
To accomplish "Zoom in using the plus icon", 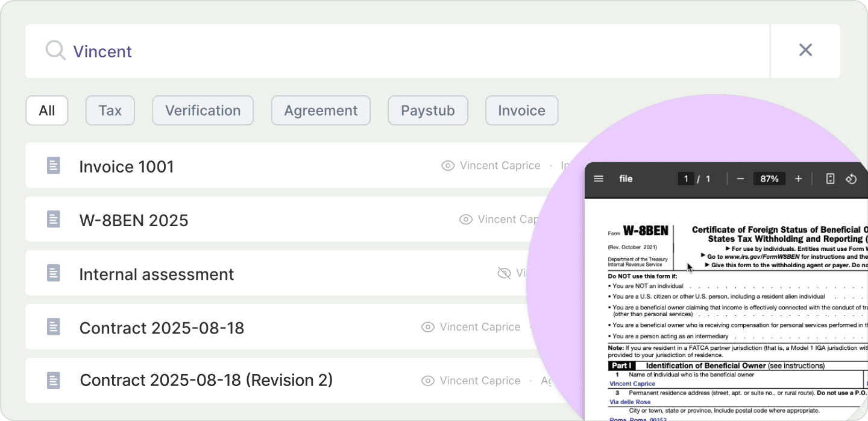I will (798, 179).
